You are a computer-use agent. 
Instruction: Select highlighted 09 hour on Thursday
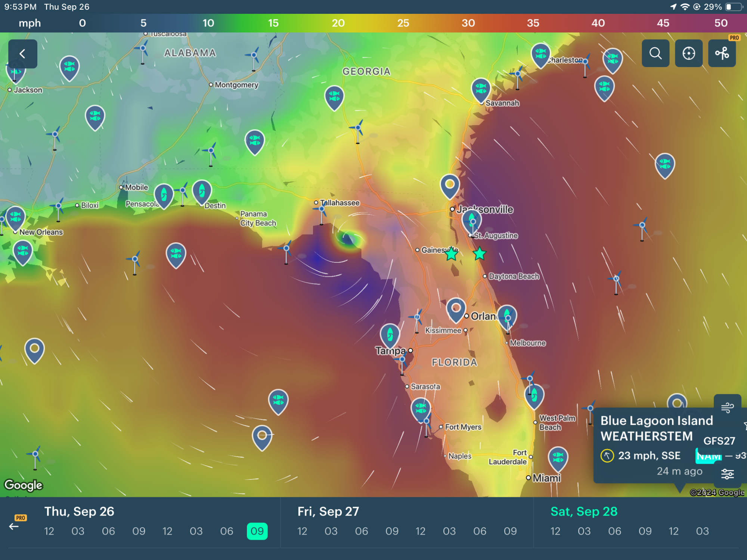(257, 531)
